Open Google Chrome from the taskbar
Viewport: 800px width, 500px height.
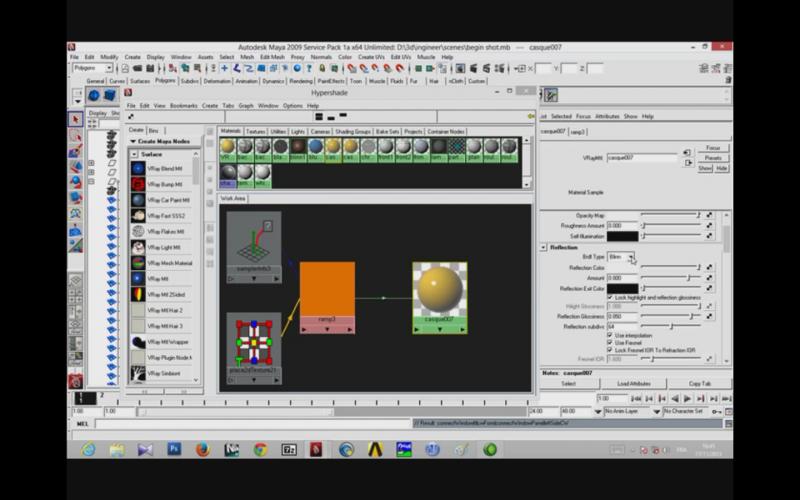point(260,449)
